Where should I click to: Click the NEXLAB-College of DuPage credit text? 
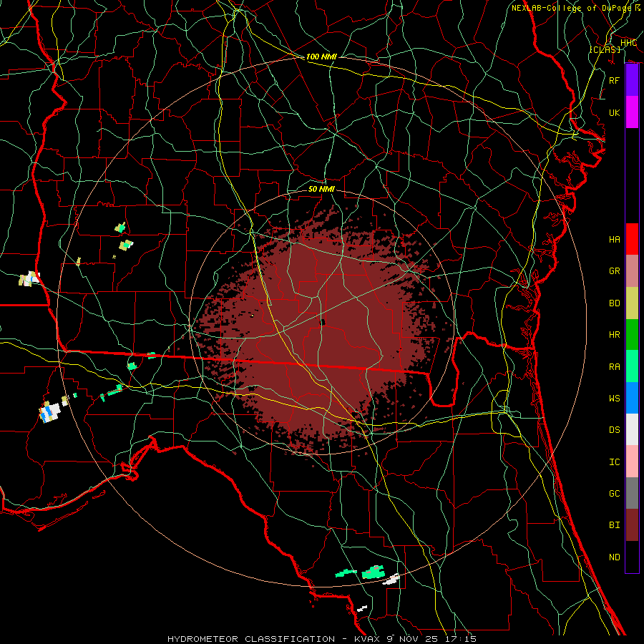coord(572,8)
